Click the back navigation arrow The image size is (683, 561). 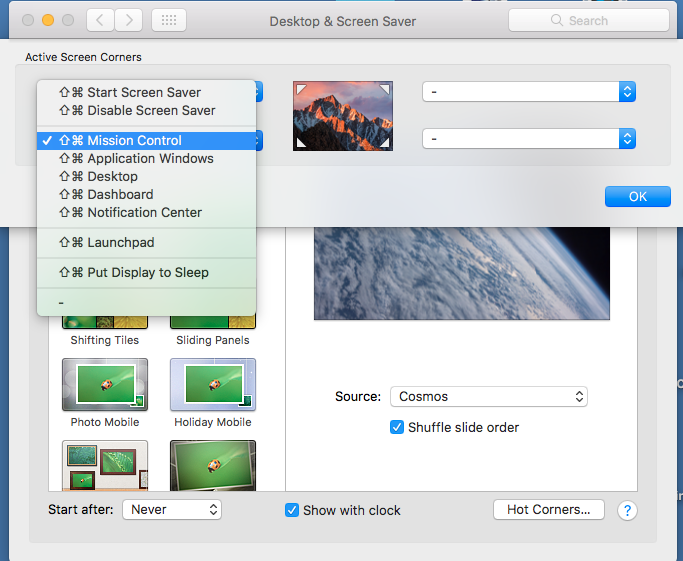100,20
